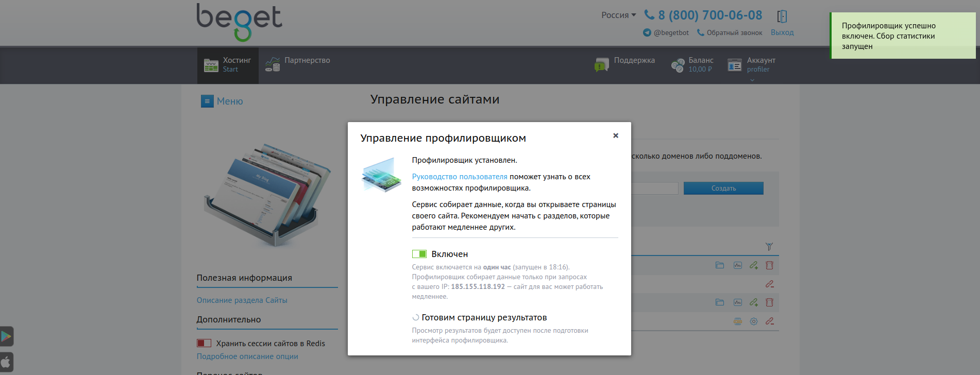This screenshot has height=375, width=980.
Task: Click the Google Play badge at left edge
Action: tap(6, 336)
